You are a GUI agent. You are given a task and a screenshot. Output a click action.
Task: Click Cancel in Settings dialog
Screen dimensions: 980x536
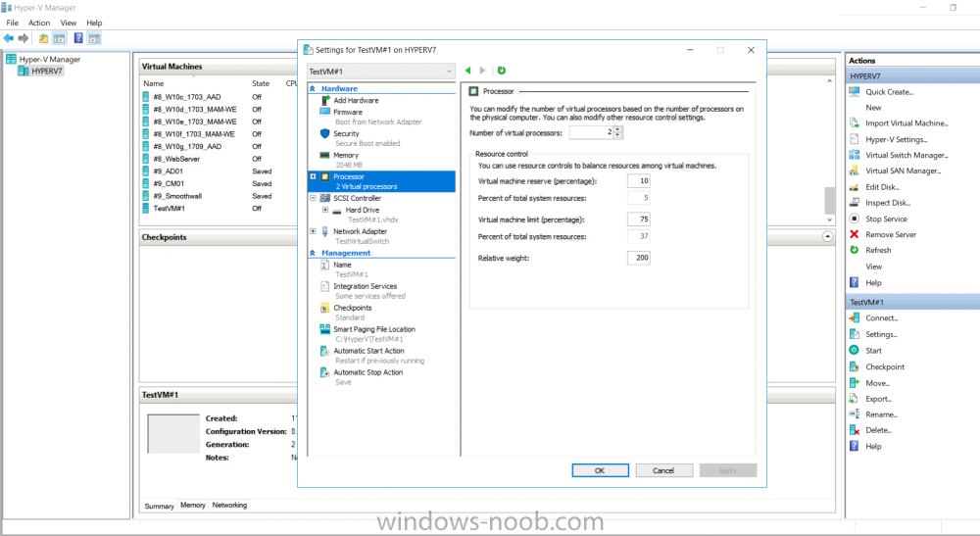663,470
